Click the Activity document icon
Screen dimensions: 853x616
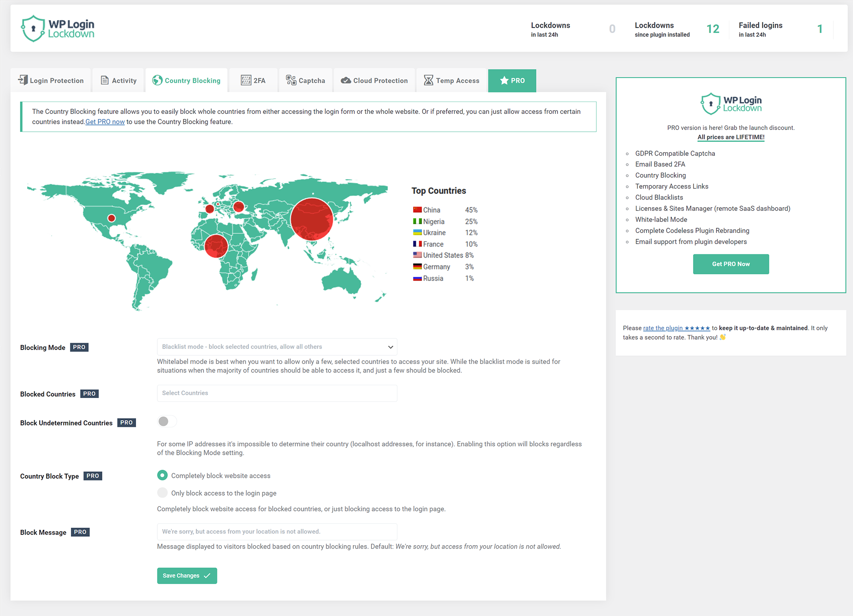(x=104, y=80)
